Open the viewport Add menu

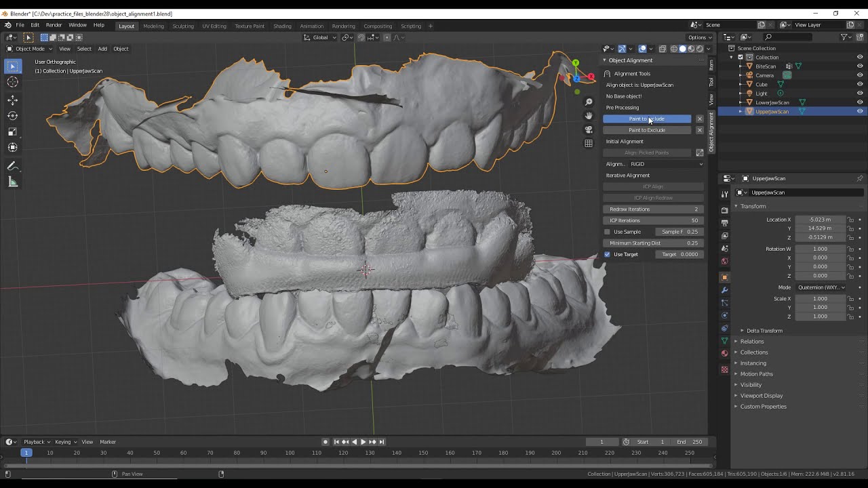point(102,49)
